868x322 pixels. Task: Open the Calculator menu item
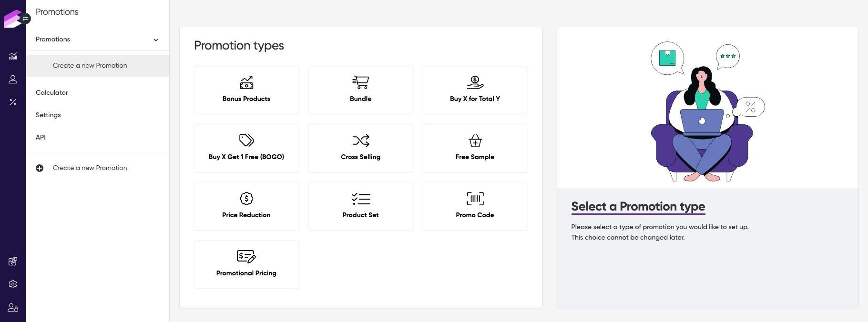tap(52, 92)
